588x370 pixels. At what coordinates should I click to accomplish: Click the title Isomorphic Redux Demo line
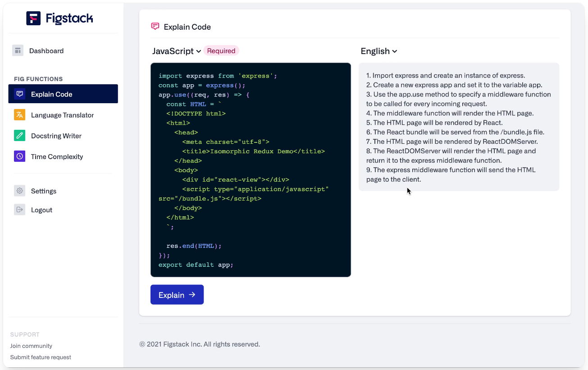pos(254,151)
